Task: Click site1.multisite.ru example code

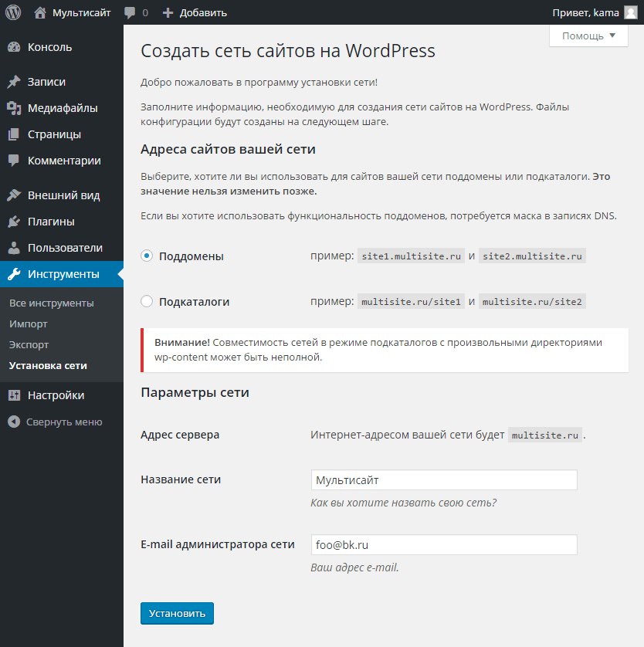Action: [x=411, y=256]
